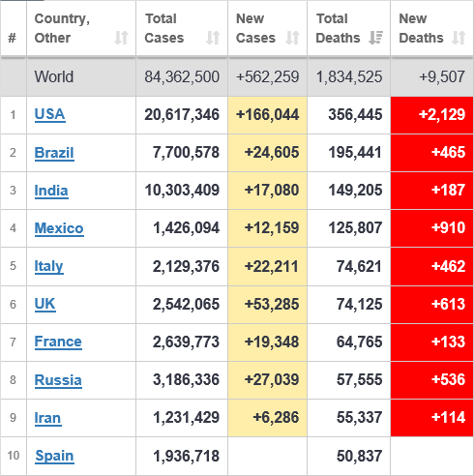View Italy country details
Viewport: 474px width, 476px height.
click(48, 266)
